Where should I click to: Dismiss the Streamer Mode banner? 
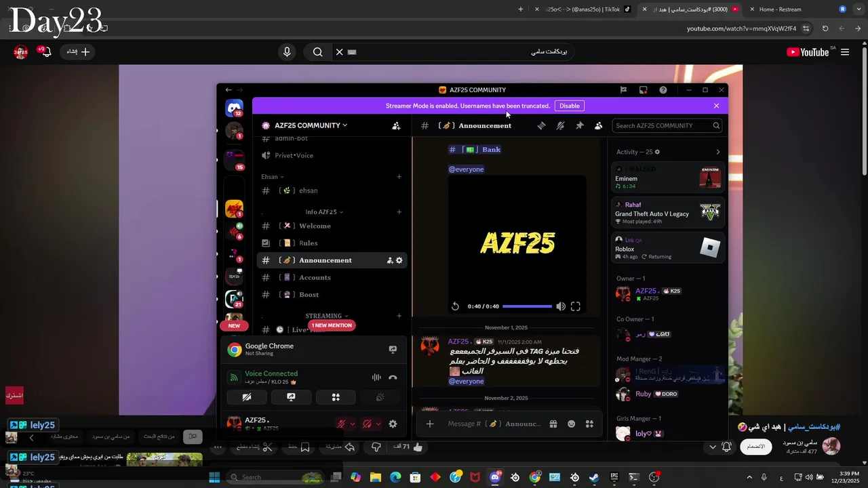click(x=716, y=106)
